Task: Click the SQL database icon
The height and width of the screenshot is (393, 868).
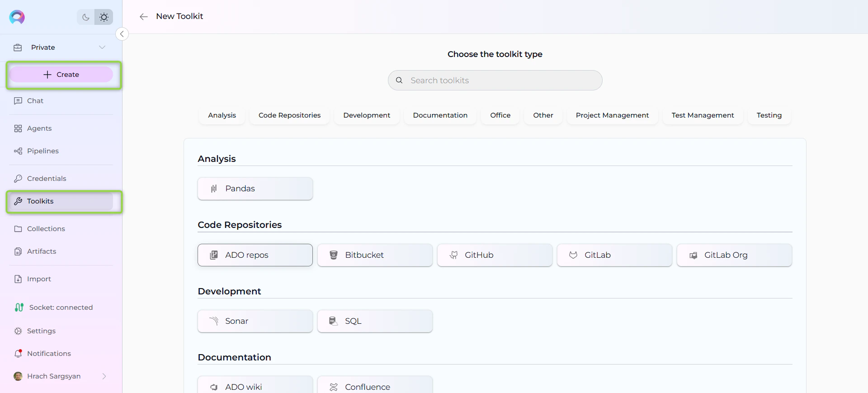Action: click(334, 321)
